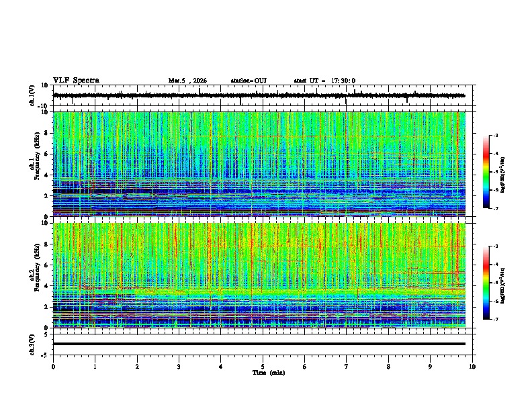
Task: Click the ch.1 spectrogram color bar
Action: (x=486, y=172)
